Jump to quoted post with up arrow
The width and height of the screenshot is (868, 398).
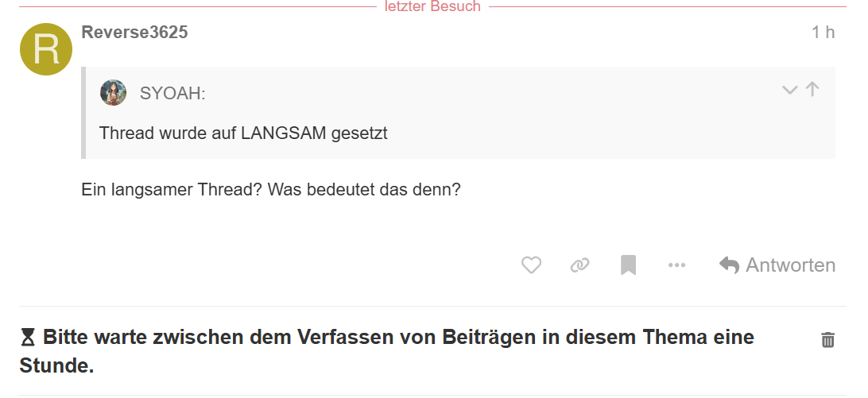point(812,89)
